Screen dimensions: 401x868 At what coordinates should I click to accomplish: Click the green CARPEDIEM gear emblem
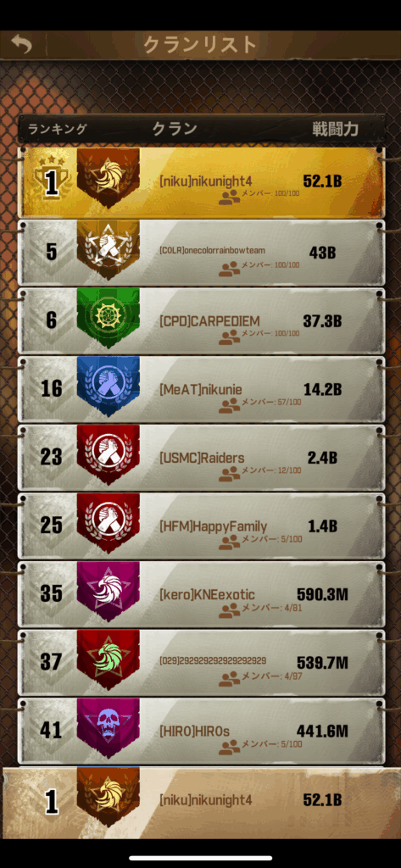[108, 318]
